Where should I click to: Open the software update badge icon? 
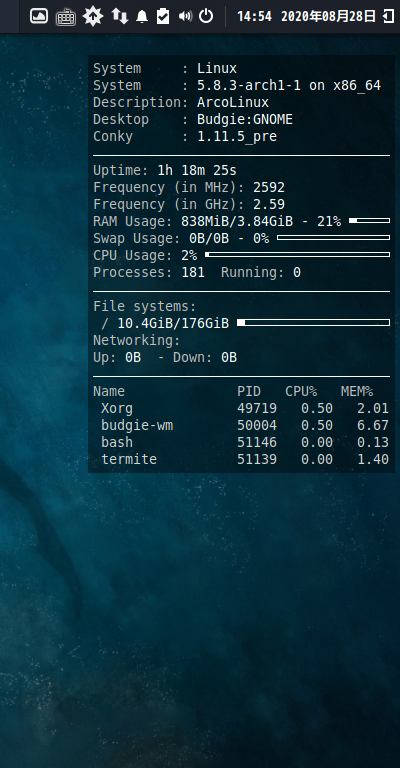[93, 16]
